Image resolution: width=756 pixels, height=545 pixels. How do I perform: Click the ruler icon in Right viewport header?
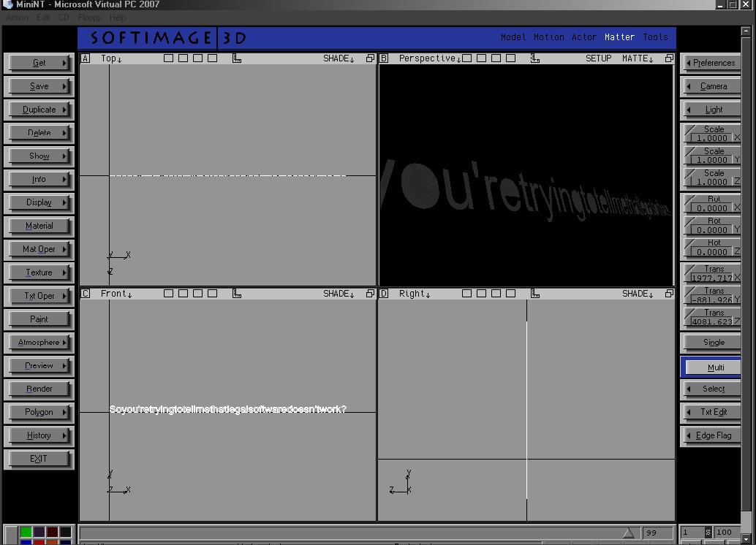[x=535, y=294]
